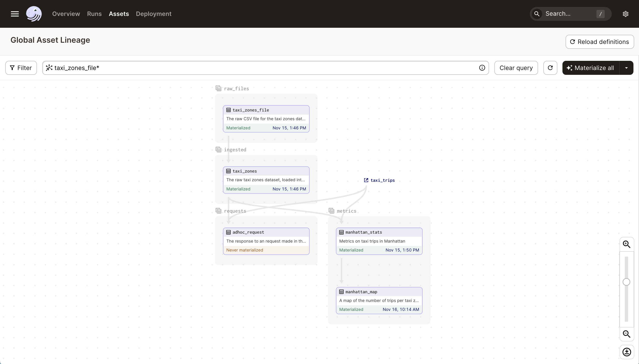Screen dimensions: 639x364
Task: Click the reload definitions refresh icon
Action: tap(573, 42)
